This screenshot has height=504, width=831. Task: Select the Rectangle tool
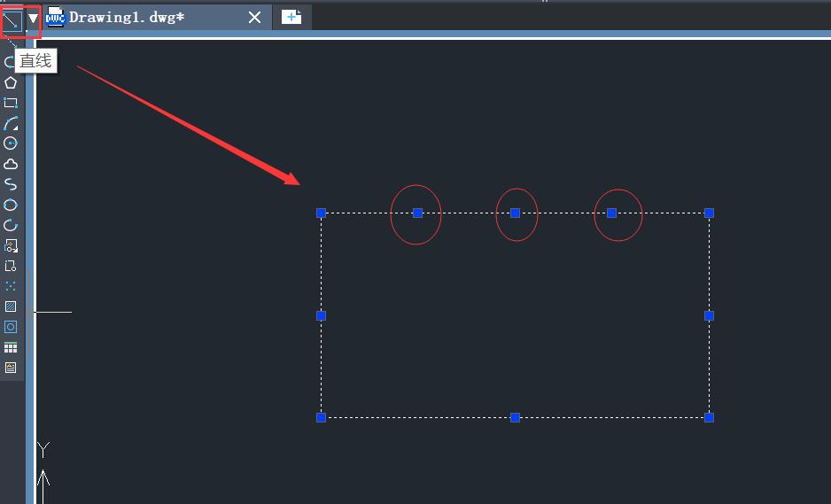point(11,103)
